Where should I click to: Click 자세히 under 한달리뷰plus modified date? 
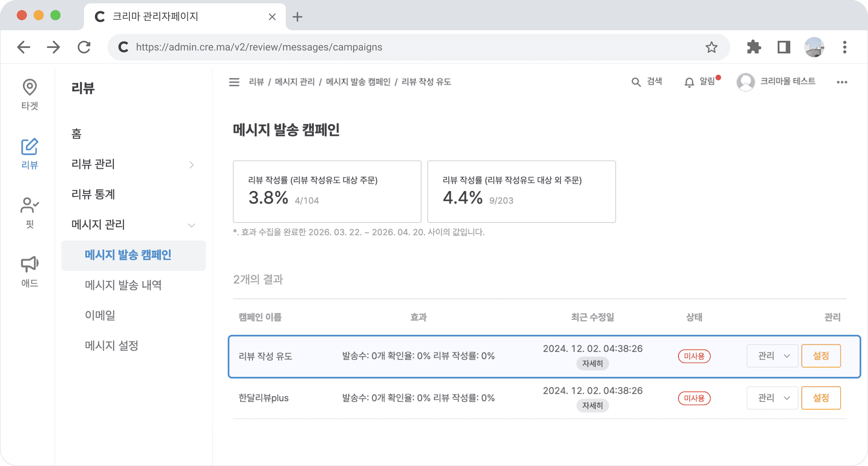pos(592,405)
